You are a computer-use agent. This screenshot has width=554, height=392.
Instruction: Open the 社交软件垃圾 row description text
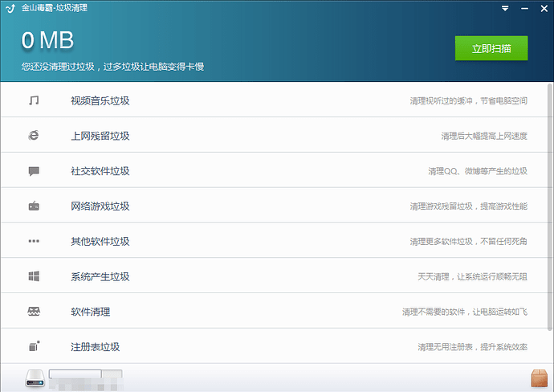click(477, 171)
